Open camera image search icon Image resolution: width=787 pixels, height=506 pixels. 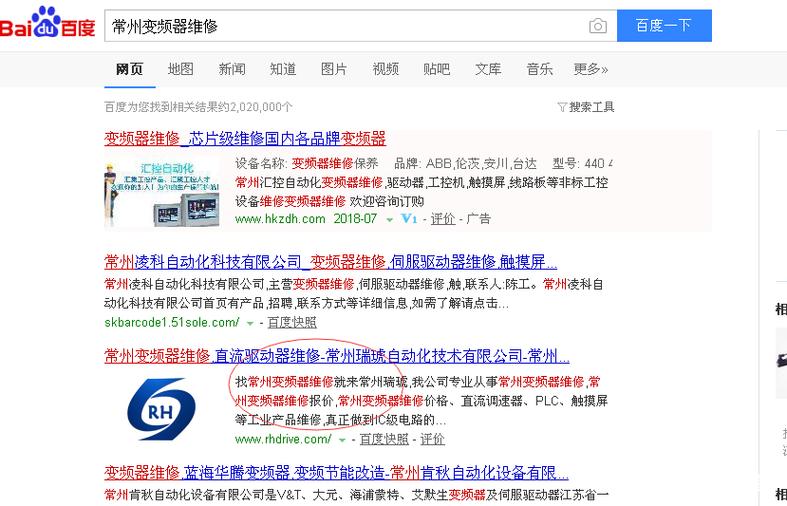click(x=597, y=26)
